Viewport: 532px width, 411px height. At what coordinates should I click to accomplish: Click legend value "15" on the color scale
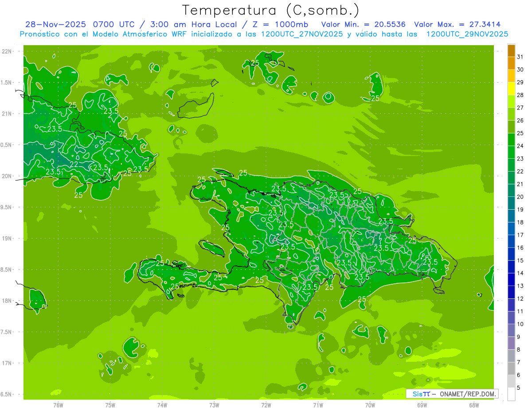520,260
